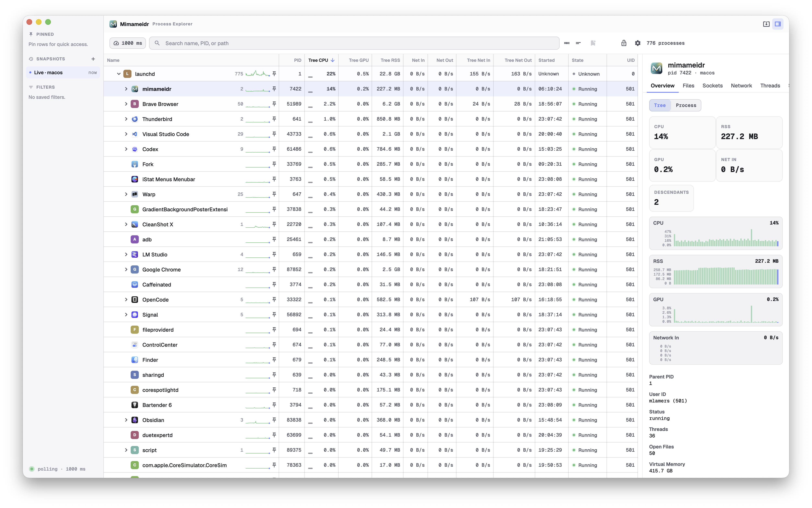The image size is (812, 508).
Task: Click the RSS history chart in detail panel
Action: pyautogui.click(x=716, y=271)
